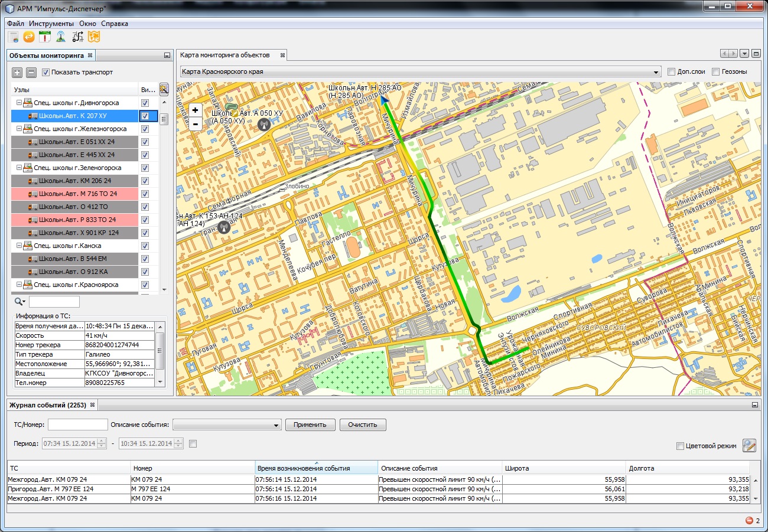Viewport: 768px width, 532px height.
Task: Toggle visibility for Спец. школы г.Канска
Action: coord(145,246)
